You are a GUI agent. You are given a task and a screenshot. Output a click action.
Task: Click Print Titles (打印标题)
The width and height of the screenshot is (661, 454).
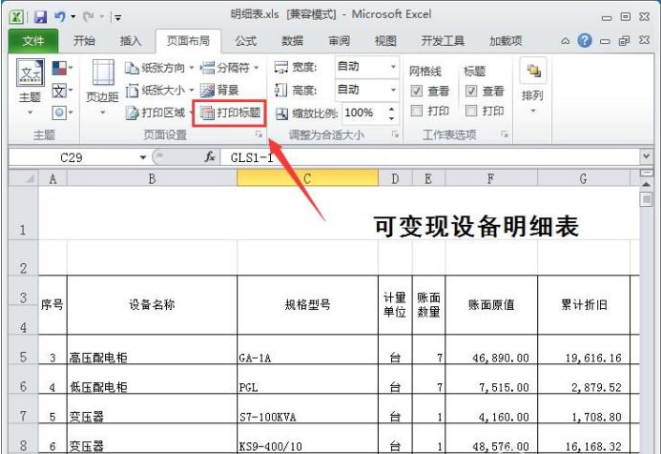230,113
